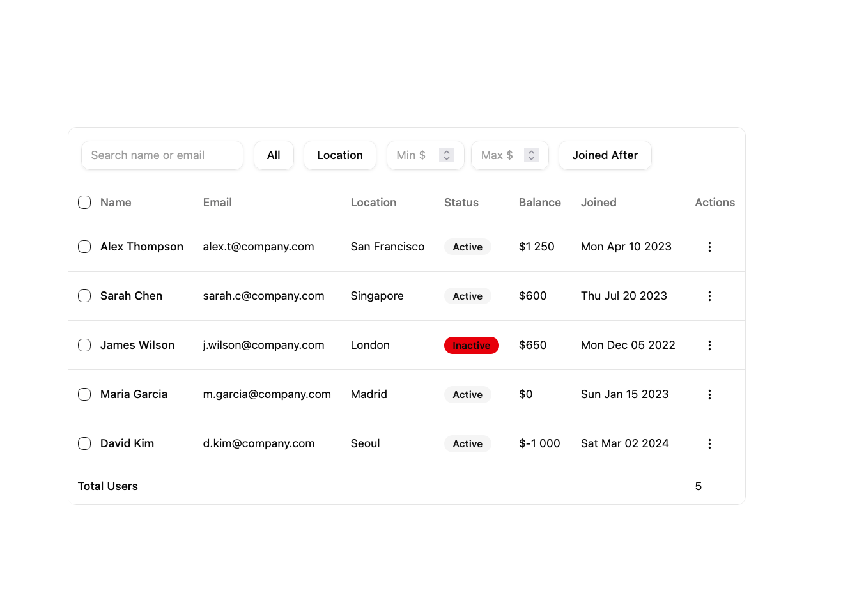
Task: Click alex.t@company.com email cell
Action: point(259,247)
